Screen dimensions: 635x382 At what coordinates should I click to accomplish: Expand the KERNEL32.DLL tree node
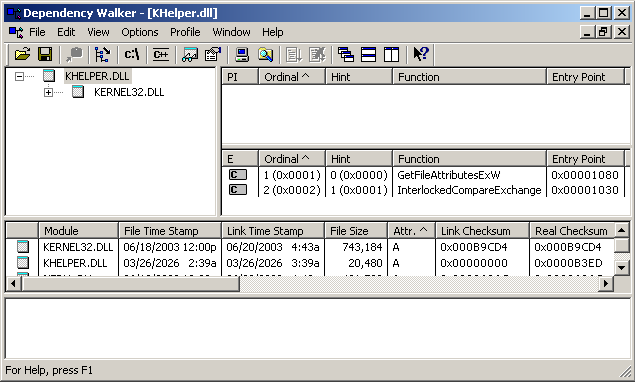48,92
